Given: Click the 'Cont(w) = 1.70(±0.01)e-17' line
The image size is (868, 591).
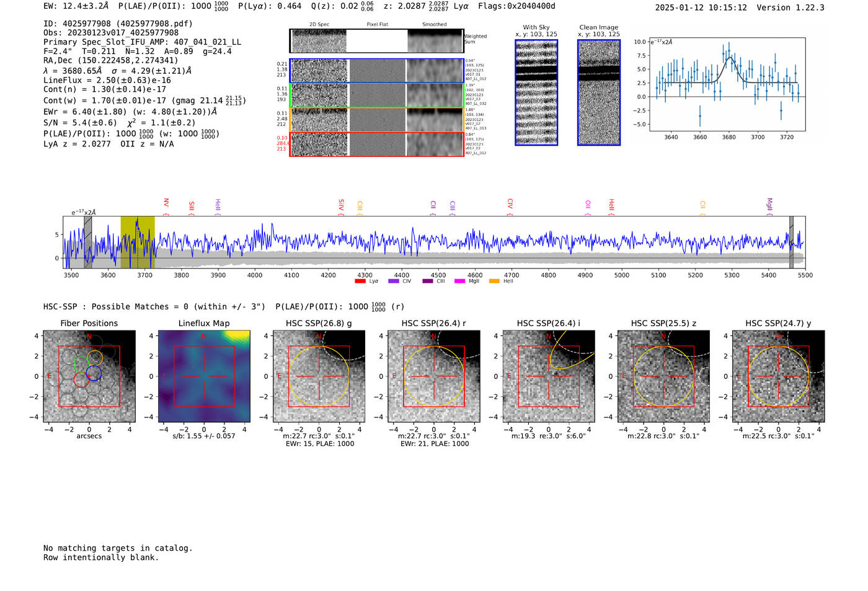Looking at the screenshot, I should click(x=144, y=100).
